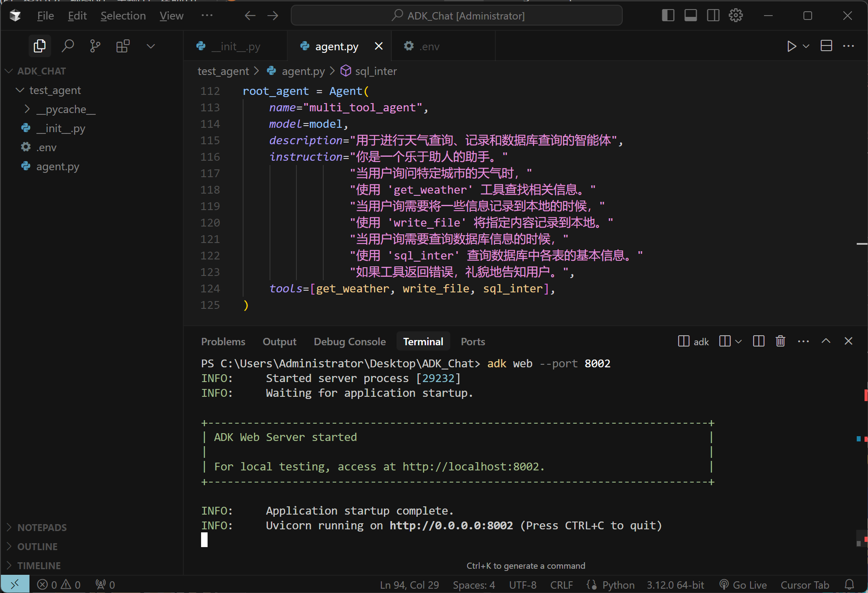
Task: Open agent.py in the explorer tree
Action: (91, 166)
